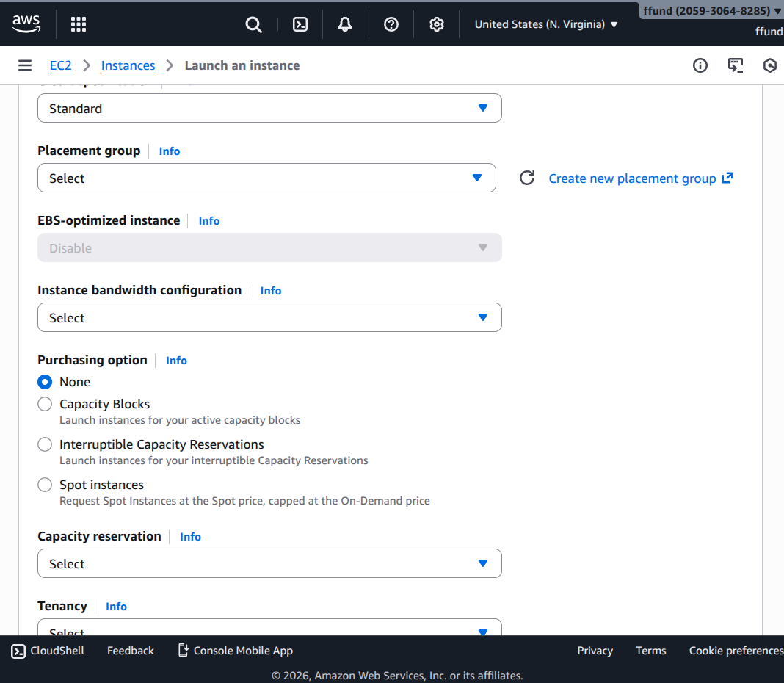Click the search magnifier icon

(x=253, y=24)
